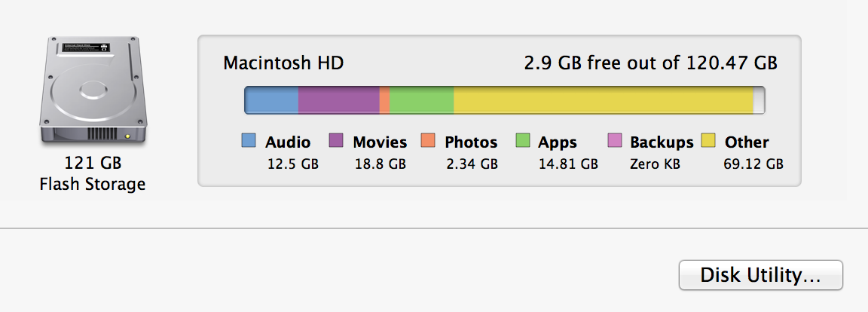Click the 18.8 GB Movies size value
Viewport: 868px width, 312px height.
pos(381,164)
